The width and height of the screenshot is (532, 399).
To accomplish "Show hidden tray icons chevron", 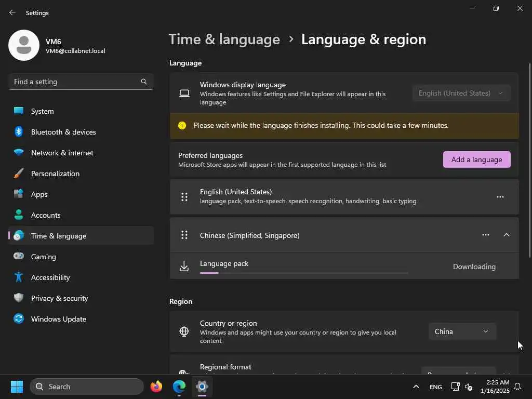I will coord(416,387).
